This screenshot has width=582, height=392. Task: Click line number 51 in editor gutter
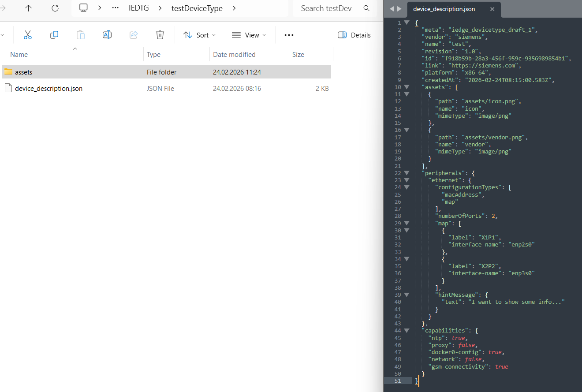[x=398, y=381]
